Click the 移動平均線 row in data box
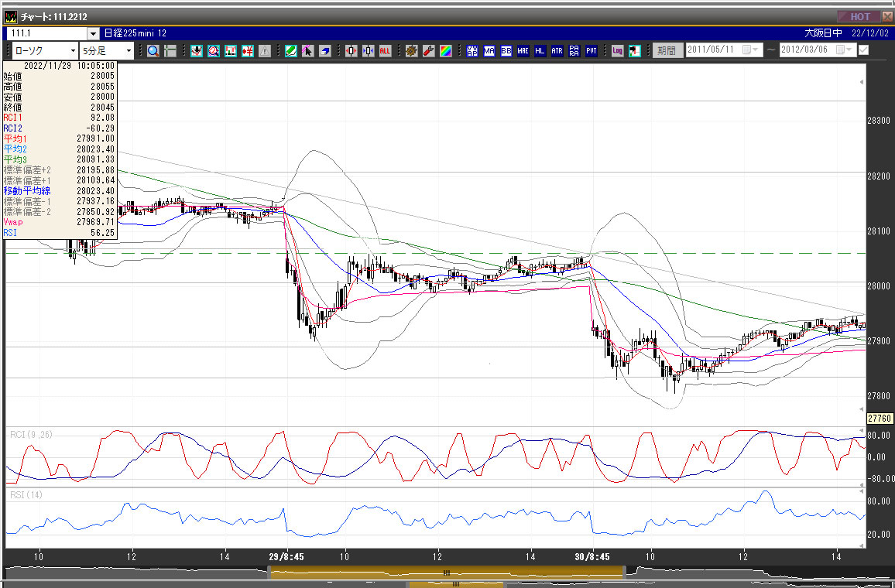This screenshot has width=895, height=588. (60, 191)
